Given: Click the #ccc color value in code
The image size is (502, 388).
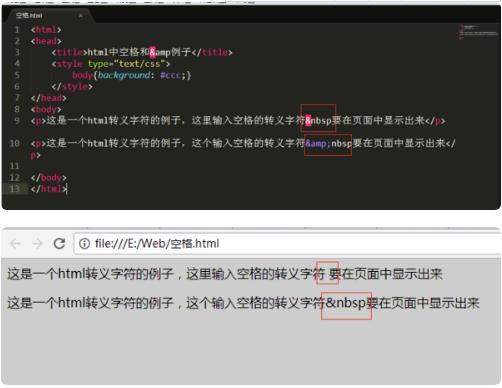Looking at the screenshot, I should (x=170, y=75).
